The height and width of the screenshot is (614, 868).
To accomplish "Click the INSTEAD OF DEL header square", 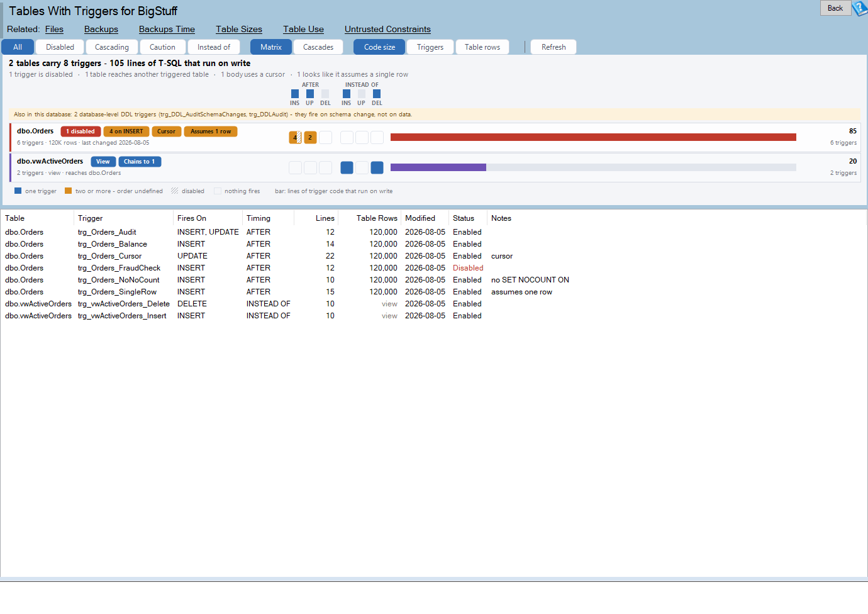I will click(x=377, y=94).
